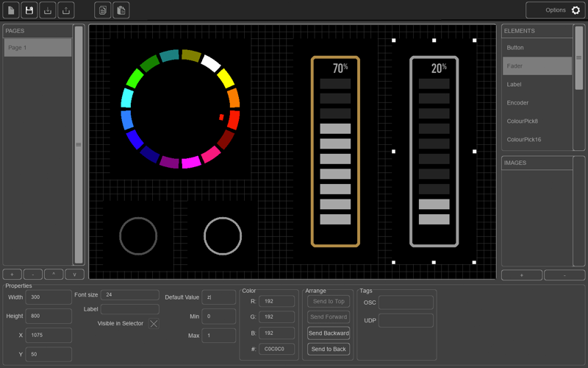Viewport: 588px width, 368px height.
Task: Click the New file icon
Action: coord(11,10)
